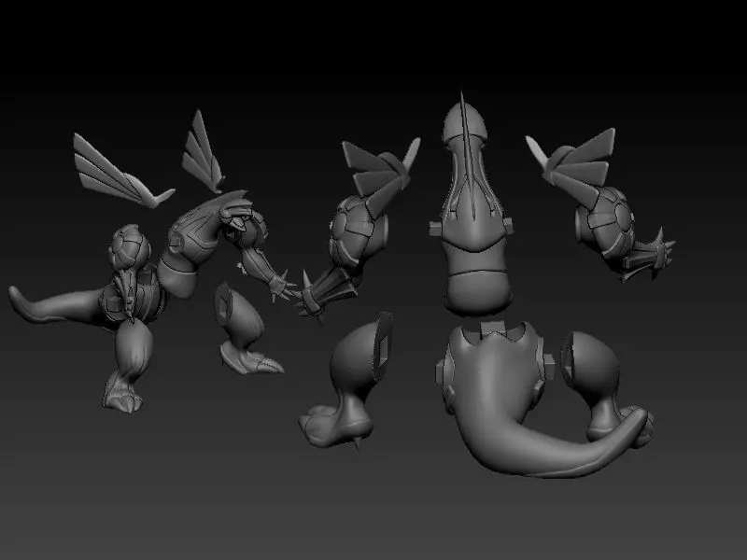Click the assembled figure's tail tip
Viewport: 747px width, 560px height.
(19, 298)
